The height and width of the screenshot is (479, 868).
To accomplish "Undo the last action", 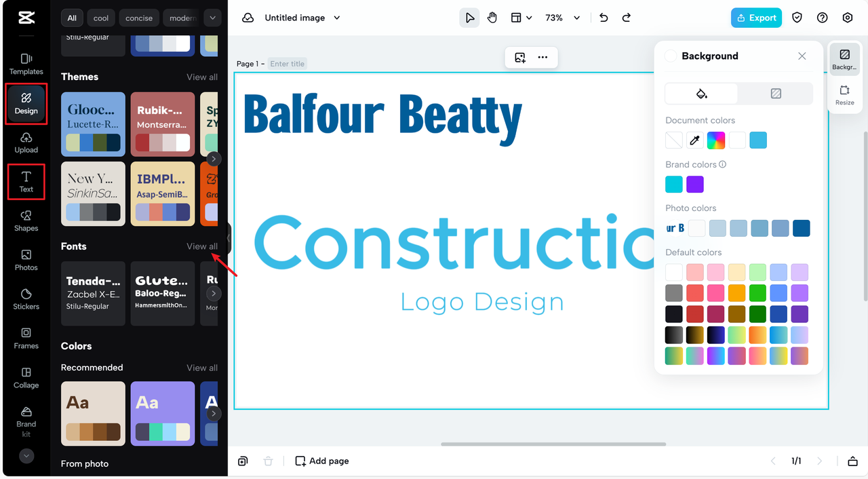I will click(604, 18).
